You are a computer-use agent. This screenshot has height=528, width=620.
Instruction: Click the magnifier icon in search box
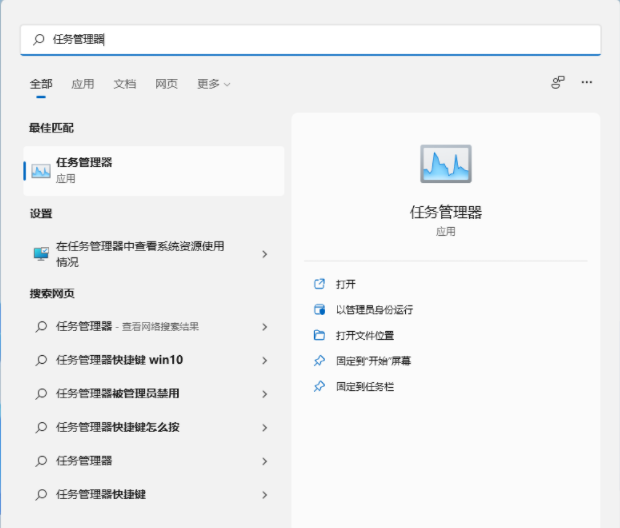(39, 40)
